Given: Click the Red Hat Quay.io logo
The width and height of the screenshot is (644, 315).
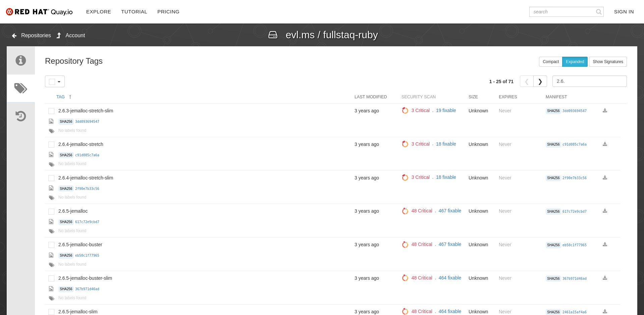Looking at the screenshot, I should [x=39, y=12].
